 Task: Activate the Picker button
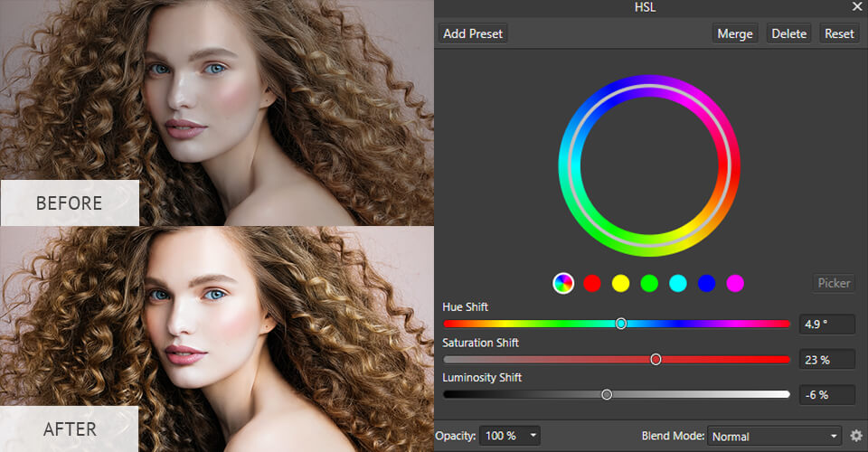[834, 283]
